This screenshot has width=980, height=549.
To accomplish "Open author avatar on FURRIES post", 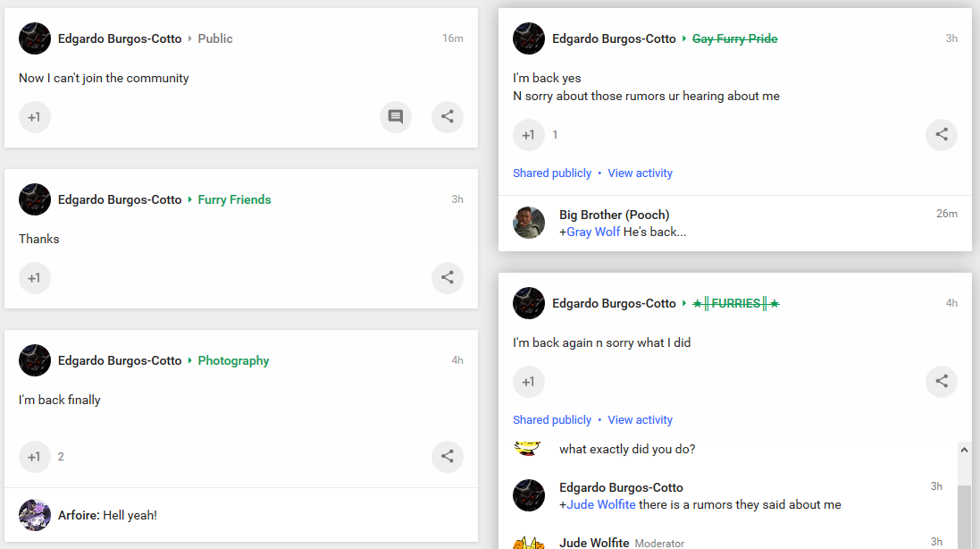I will tap(529, 303).
